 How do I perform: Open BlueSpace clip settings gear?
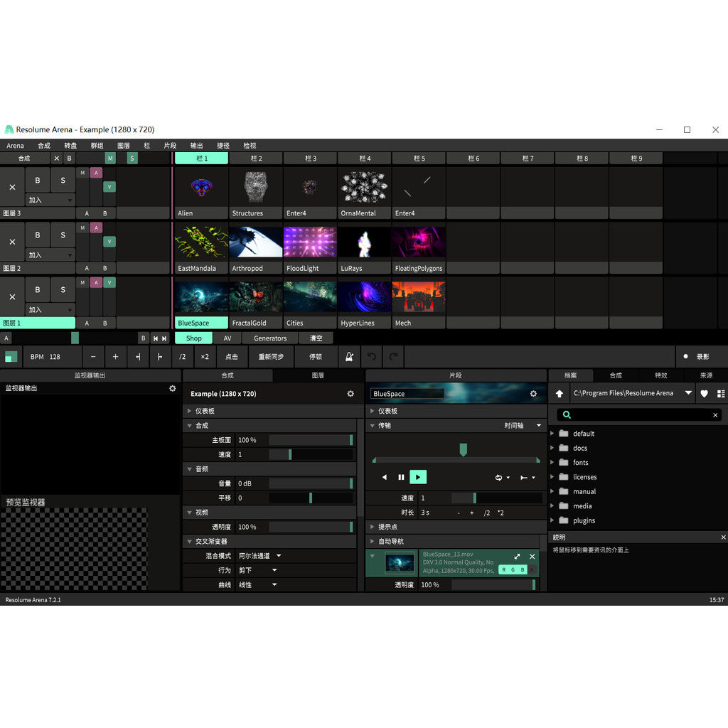[533, 394]
